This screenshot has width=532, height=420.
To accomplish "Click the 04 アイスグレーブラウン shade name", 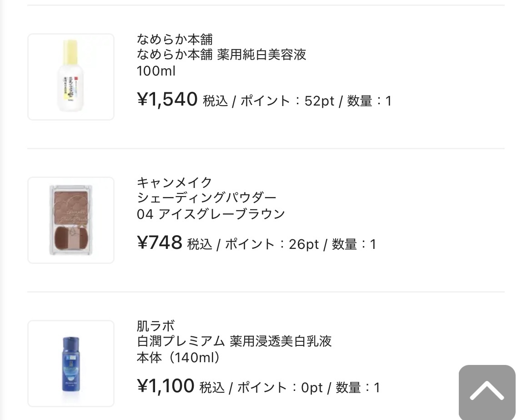I will (x=210, y=213).
